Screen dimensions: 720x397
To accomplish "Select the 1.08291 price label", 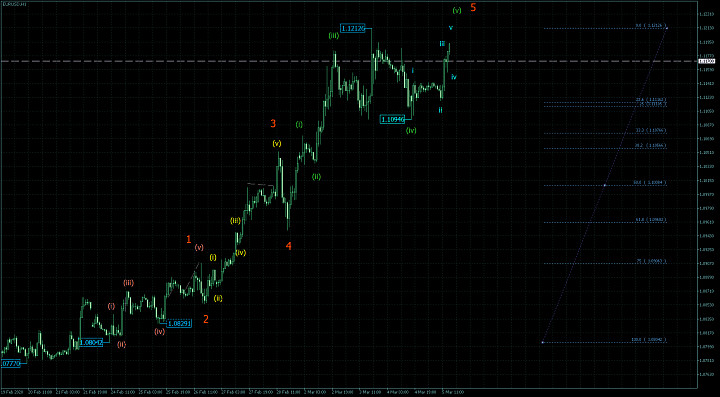I will point(179,323).
